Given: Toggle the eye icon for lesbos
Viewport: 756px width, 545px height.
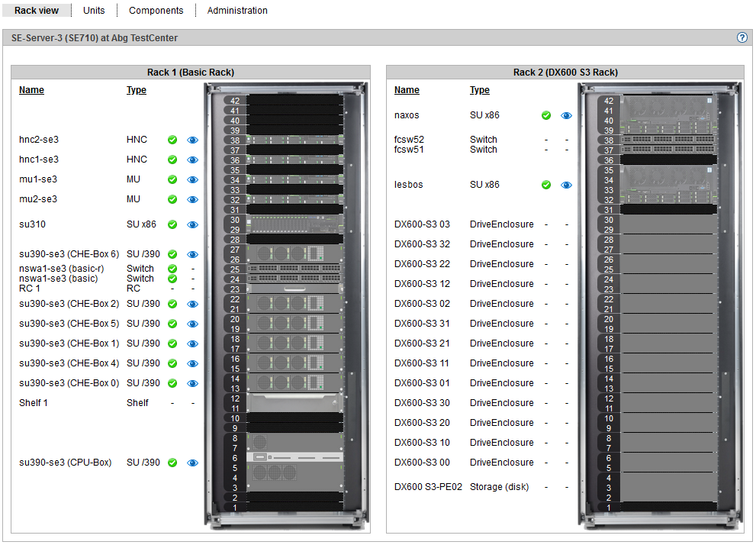Looking at the screenshot, I should pos(566,185).
